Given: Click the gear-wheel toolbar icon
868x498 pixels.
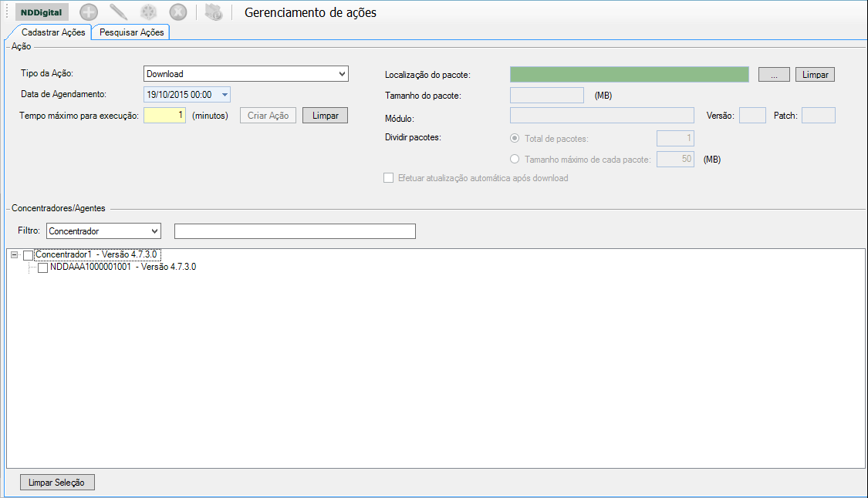Looking at the screenshot, I should pyautogui.click(x=148, y=12).
